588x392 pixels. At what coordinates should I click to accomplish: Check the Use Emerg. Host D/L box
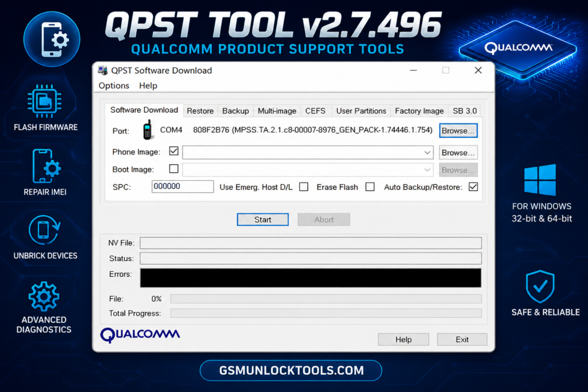pyautogui.click(x=304, y=187)
